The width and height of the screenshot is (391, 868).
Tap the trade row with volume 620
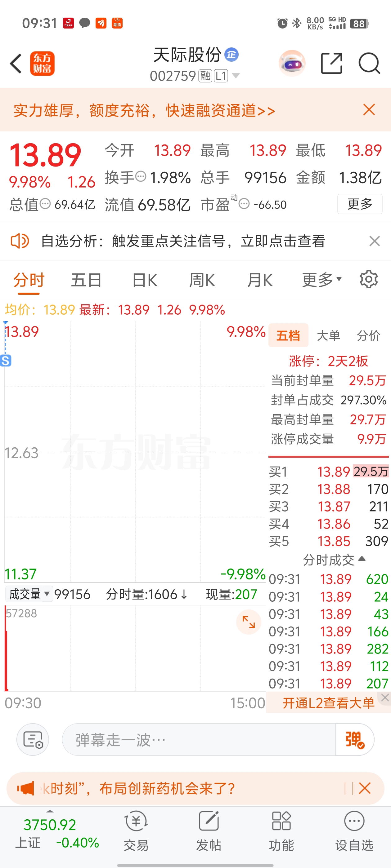[x=329, y=579]
